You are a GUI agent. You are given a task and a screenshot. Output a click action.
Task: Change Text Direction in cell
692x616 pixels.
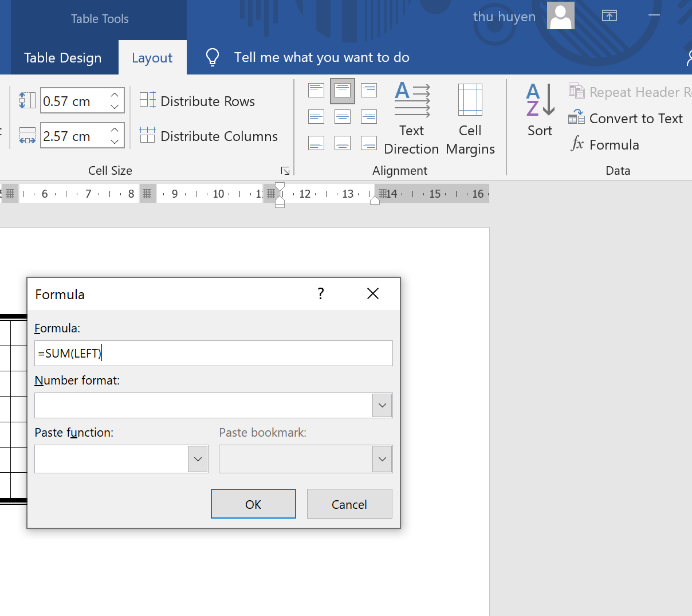point(411,119)
